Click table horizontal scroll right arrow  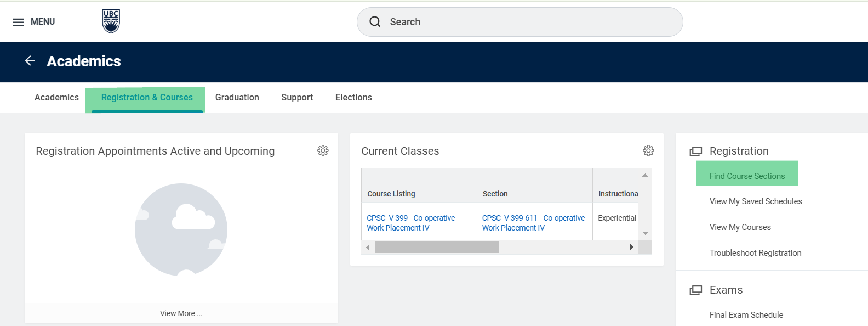632,248
